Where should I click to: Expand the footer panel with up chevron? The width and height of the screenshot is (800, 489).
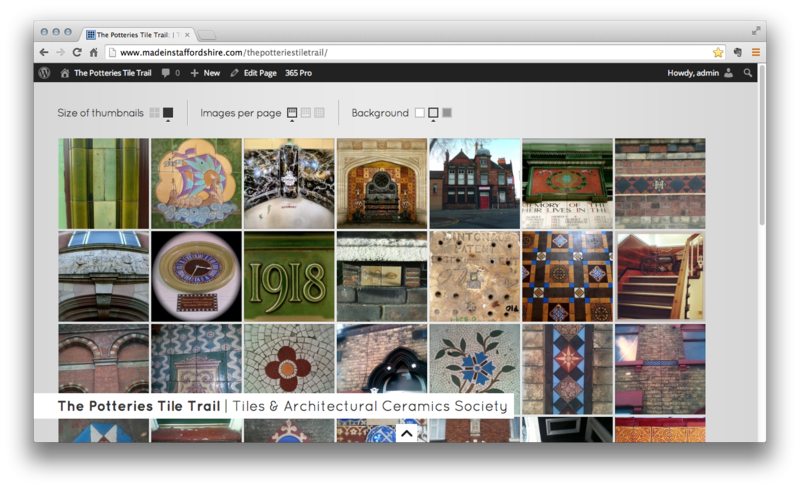coord(406,433)
